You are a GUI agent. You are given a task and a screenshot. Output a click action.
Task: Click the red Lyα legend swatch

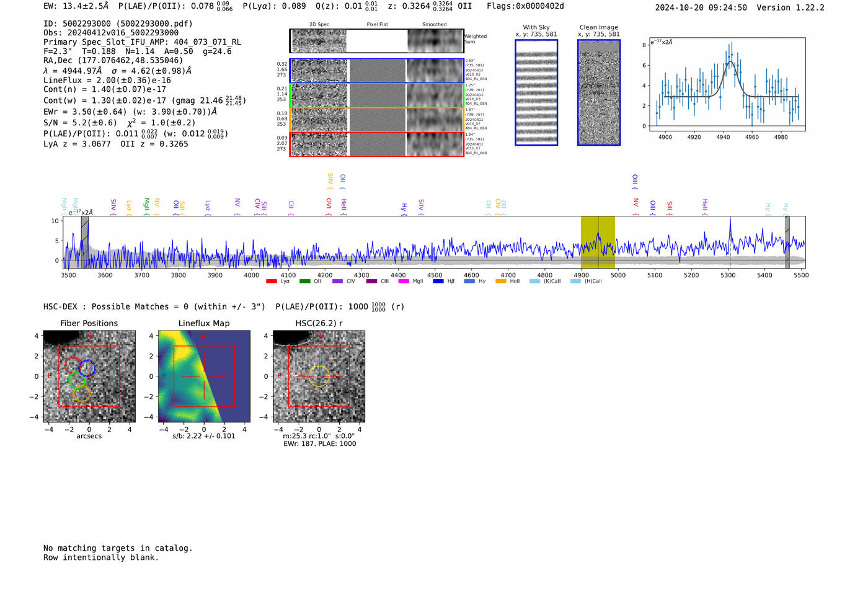point(271,282)
